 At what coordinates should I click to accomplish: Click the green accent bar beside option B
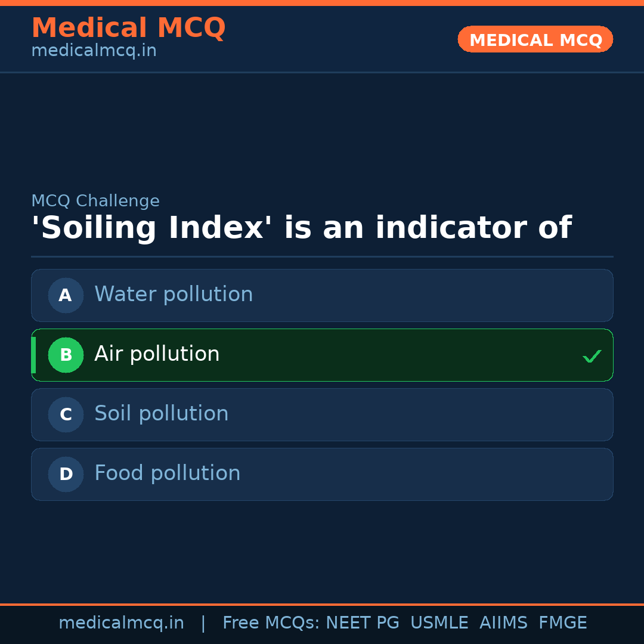33,355
